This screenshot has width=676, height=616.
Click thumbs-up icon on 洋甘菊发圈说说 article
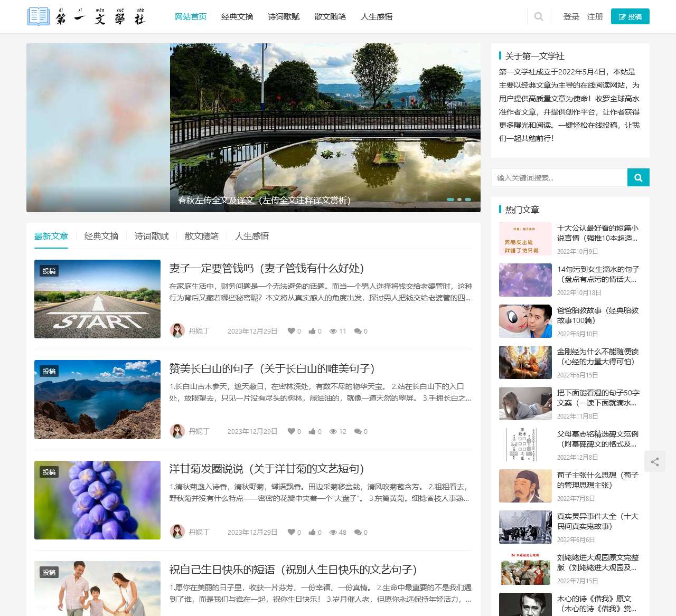[x=312, y=532]
